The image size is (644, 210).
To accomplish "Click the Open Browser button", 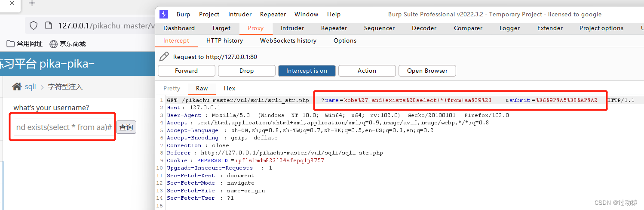I will click(x=427, y=71).
